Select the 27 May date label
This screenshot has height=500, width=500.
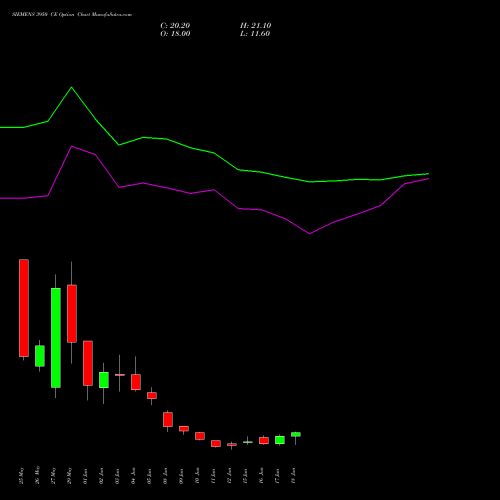point(54,475)
